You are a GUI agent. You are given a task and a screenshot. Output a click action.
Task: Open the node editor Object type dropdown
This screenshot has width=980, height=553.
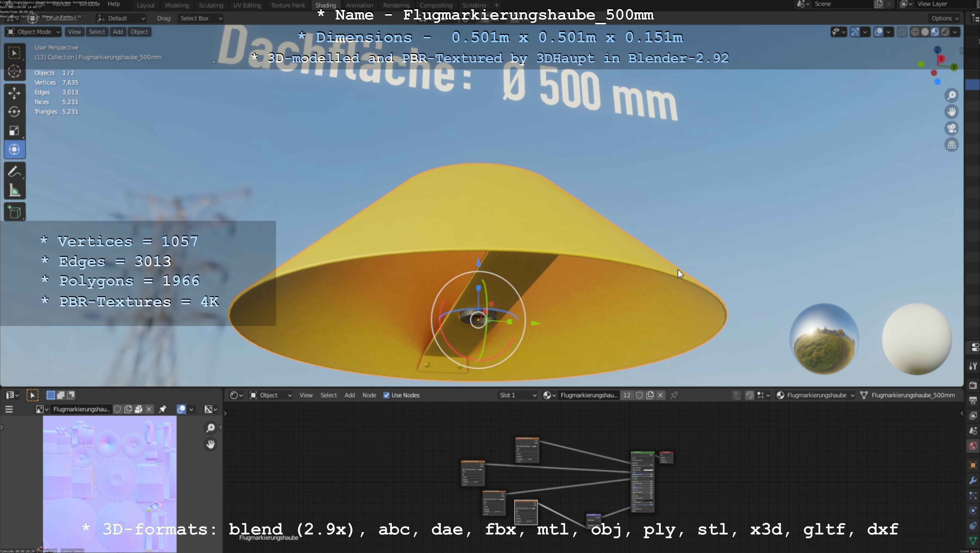pos(270,395)
